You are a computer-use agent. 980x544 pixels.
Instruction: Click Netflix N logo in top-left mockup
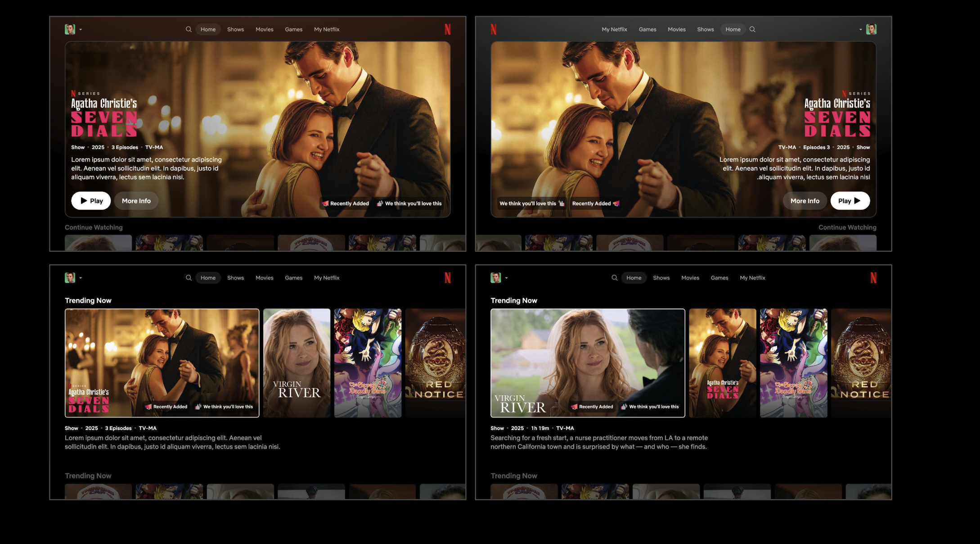(x=447, y=29)
